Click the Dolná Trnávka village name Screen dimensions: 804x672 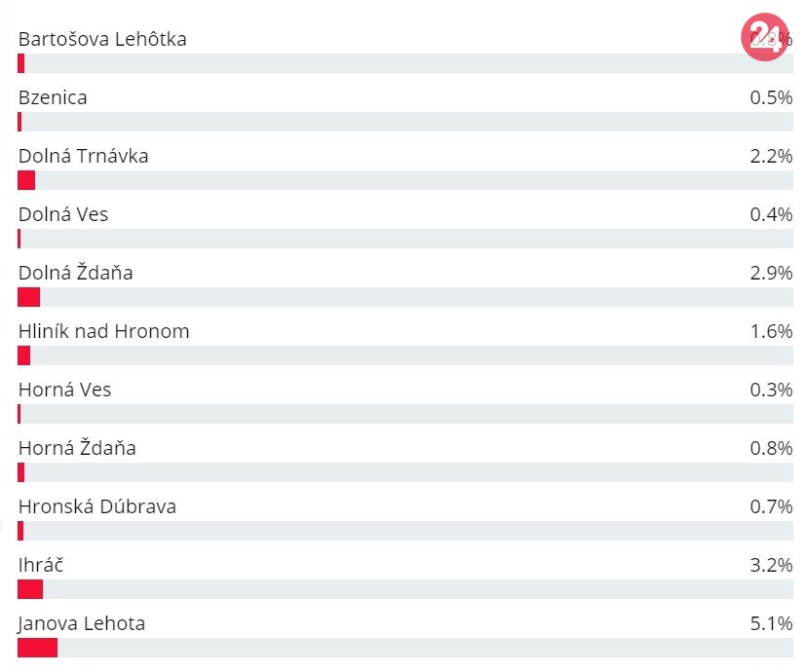click(83, 156)
